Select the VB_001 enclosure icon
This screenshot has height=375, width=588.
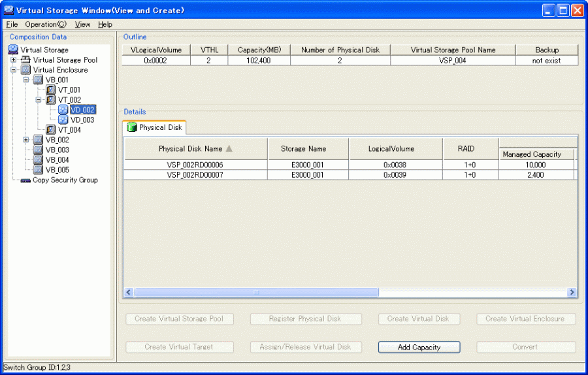(x=38, y=80)
